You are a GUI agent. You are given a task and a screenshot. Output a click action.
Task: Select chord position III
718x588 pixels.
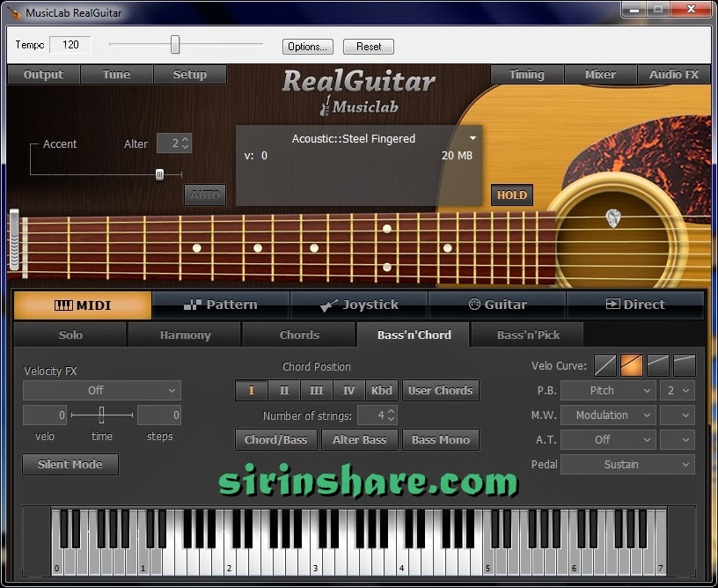click(317, 391)
